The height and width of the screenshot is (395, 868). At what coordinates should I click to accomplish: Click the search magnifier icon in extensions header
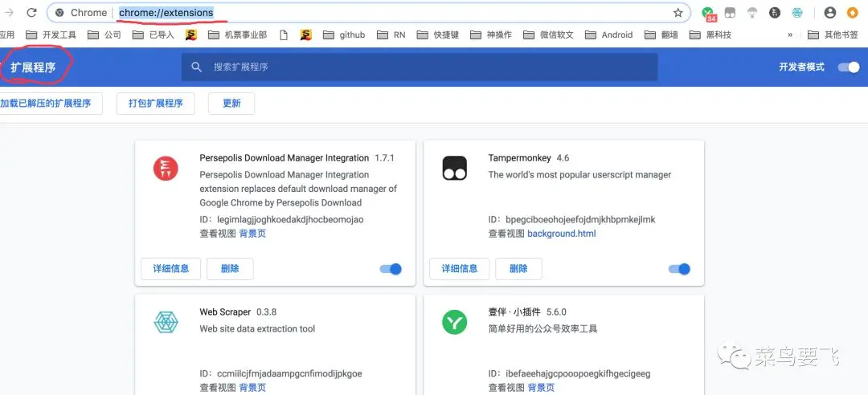click(x=196, y=67)
